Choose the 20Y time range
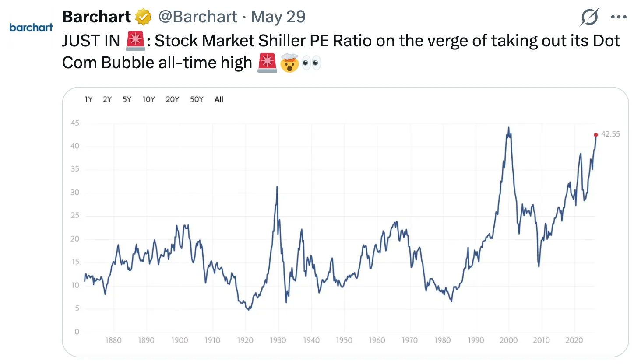634x364 pixels. click(x=173, y=99)
